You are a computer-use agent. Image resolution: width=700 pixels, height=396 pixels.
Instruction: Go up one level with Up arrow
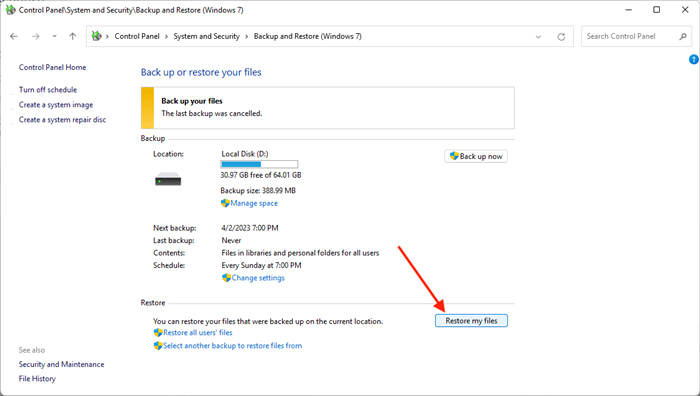(x=73, y=37)
